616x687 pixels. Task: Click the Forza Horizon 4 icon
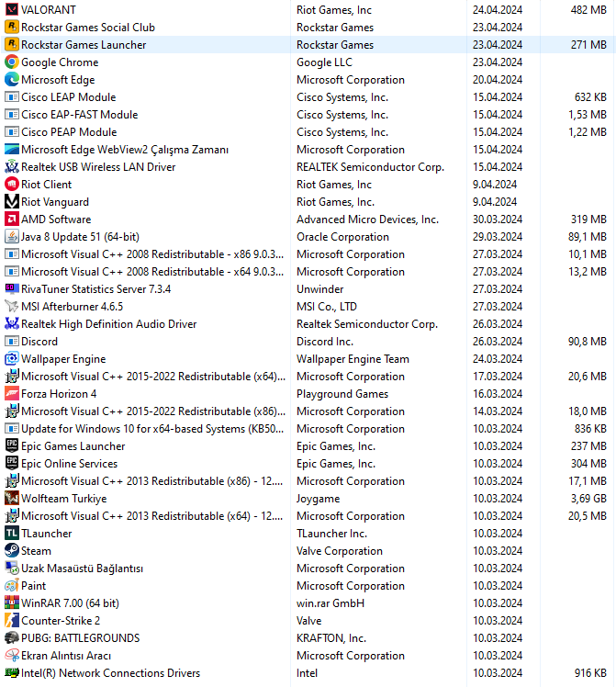[x=11, y=393]
